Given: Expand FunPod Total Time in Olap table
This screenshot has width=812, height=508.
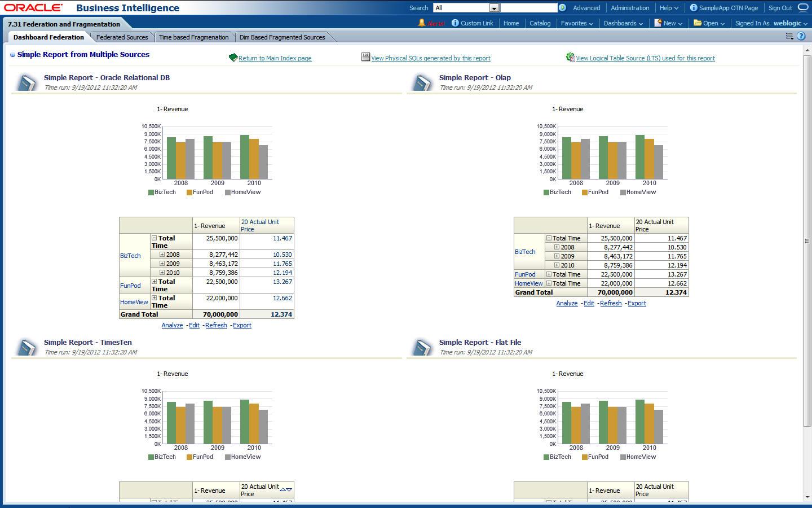Looking at the screenshot, I should tap(549, 274).
